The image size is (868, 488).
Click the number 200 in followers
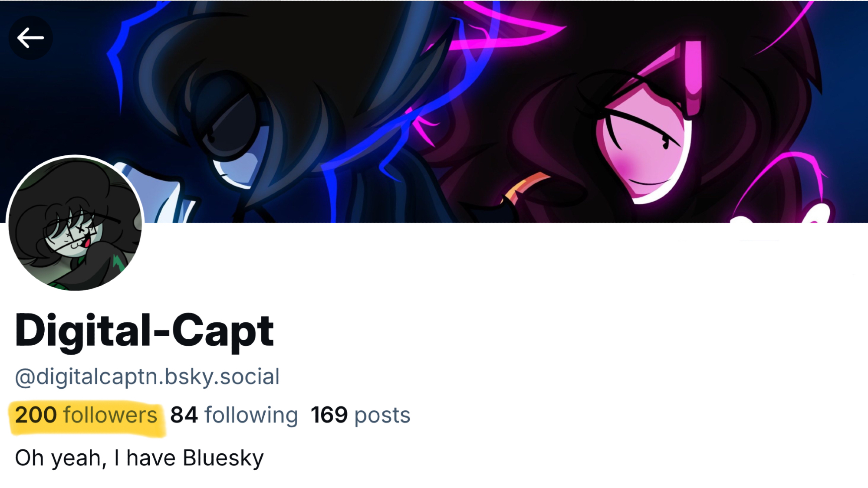[x=36, y=415]
